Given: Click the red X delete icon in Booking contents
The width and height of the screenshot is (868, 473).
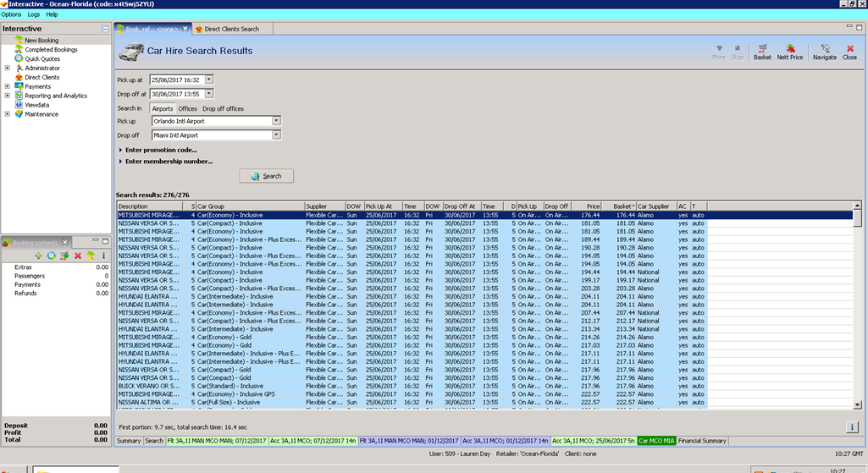Looking at the screenshot, I should (78, 256).
